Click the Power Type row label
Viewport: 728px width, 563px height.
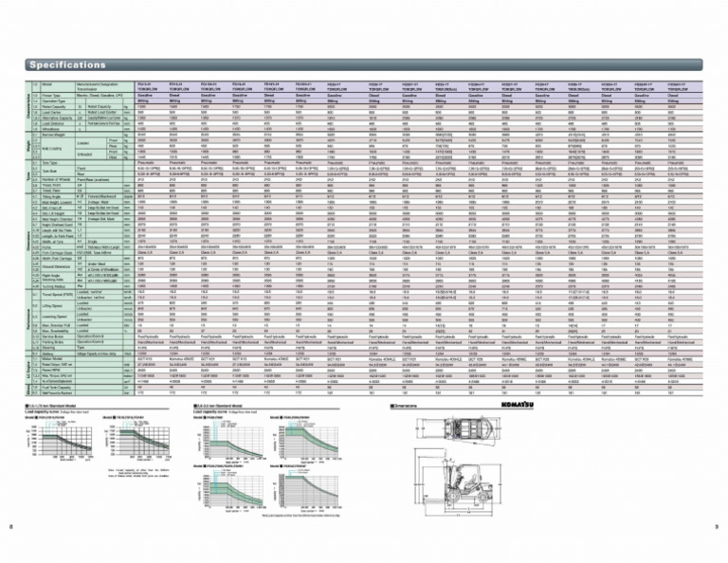(x=51, y=95)
